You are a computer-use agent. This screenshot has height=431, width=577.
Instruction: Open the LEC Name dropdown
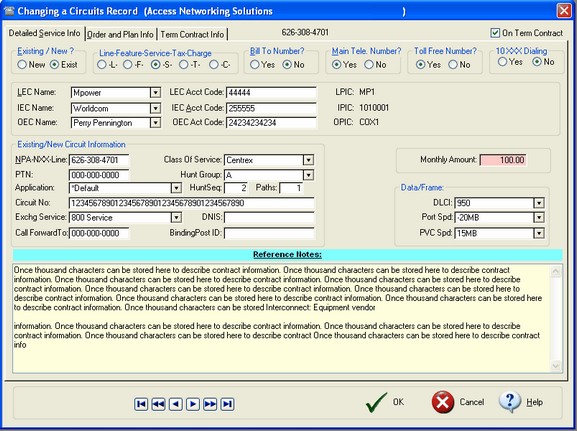coord(156,93)
